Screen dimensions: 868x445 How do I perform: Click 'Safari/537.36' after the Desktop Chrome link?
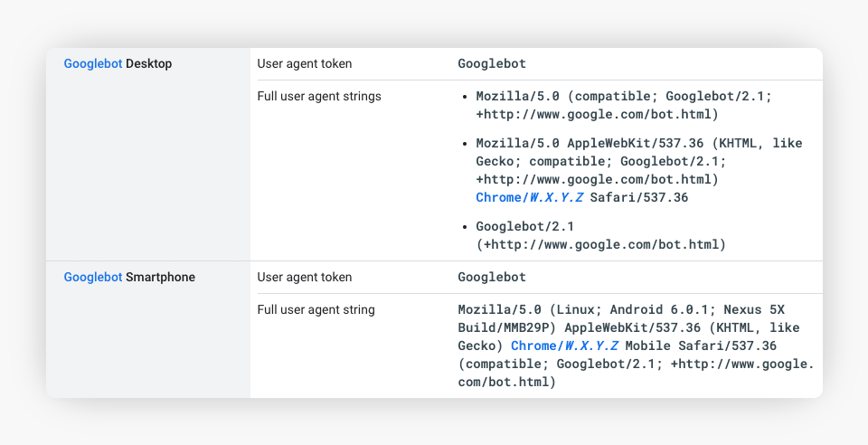click(638, 197)
